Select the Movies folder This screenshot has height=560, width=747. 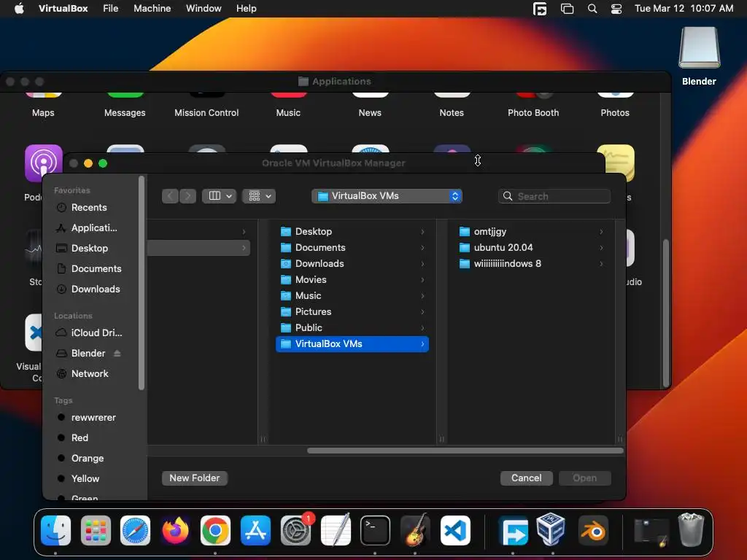coord(352,280)
